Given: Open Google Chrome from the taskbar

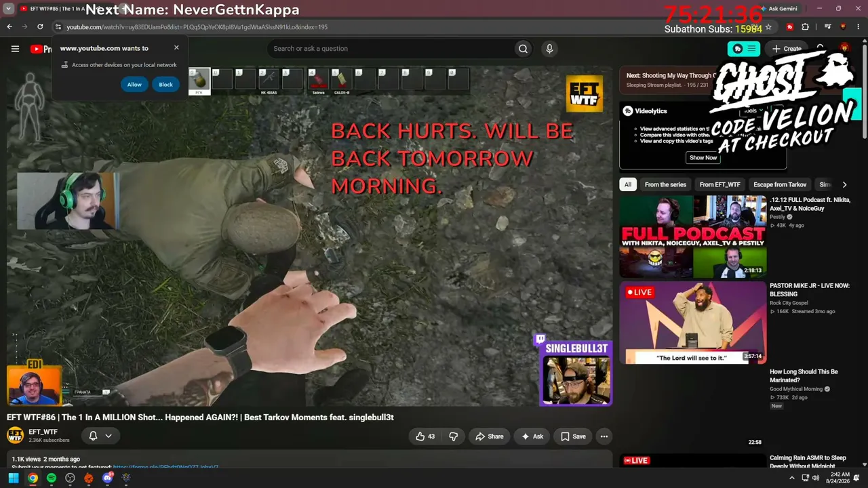Looking at the screenshot, I should pyautogui.click(x=33, y=479).
